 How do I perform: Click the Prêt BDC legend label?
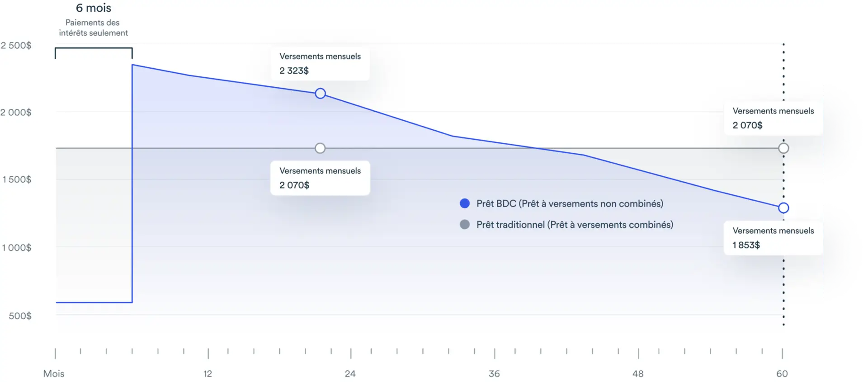coord(570,203)
